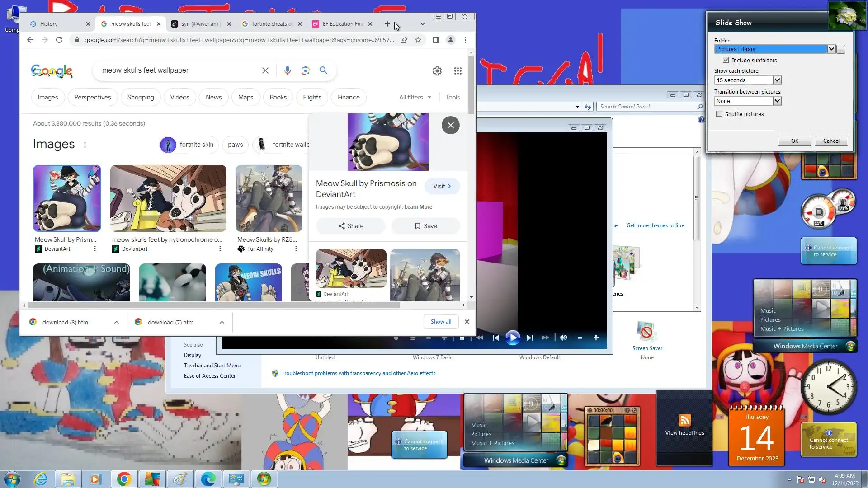Image resolution: width=868 pixels, height=488 pixels.
Task: Switch to the History tab
Action: [x=49, y=24]
